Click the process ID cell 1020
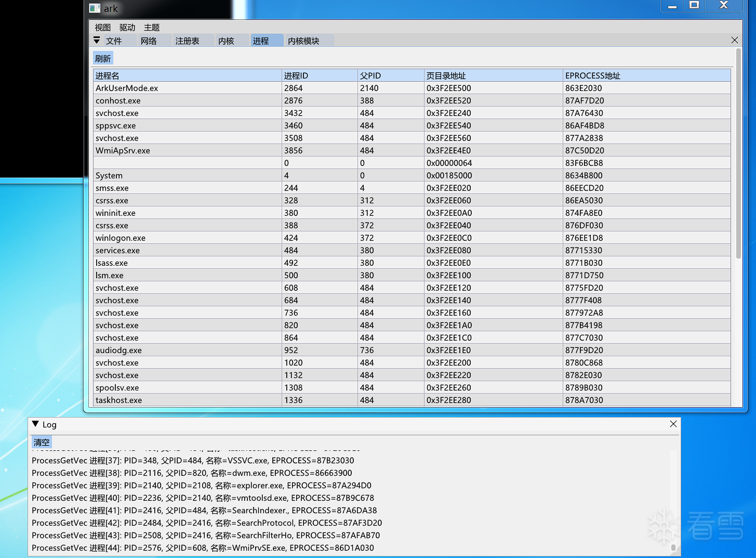The height and width of the screenshot is (558, 756). (x=294, y=362)
